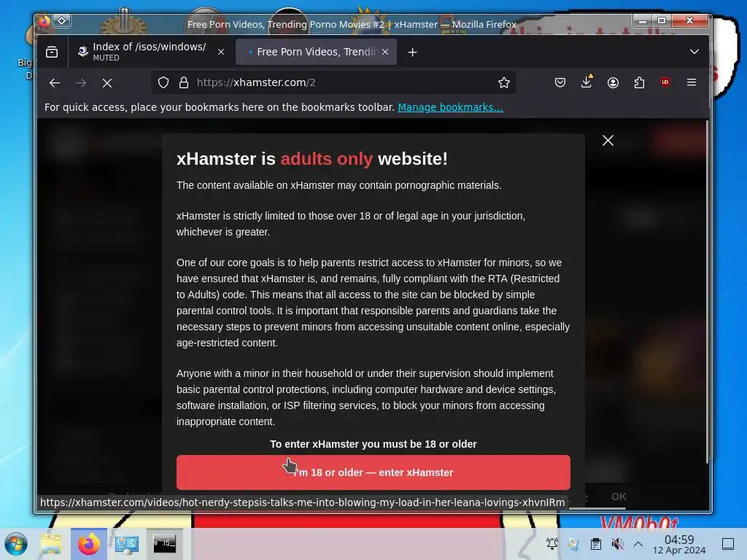
Task: Open the Downloads panel
Action: pos(587,82)
